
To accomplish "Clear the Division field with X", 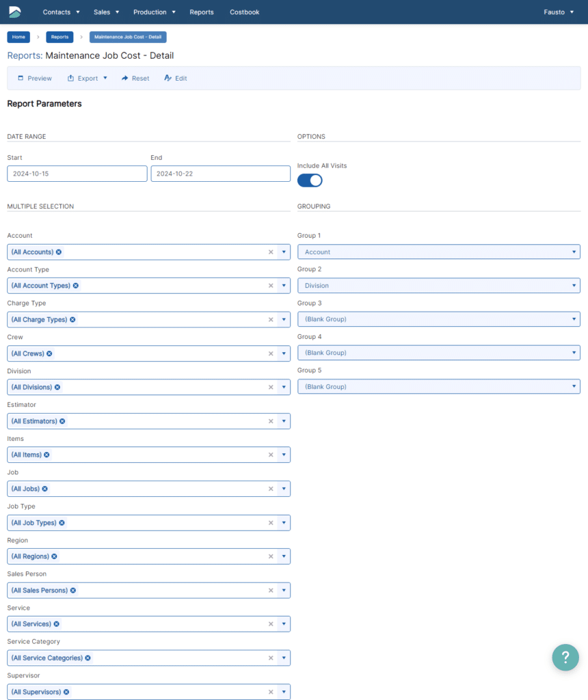I will click(271, 388).
